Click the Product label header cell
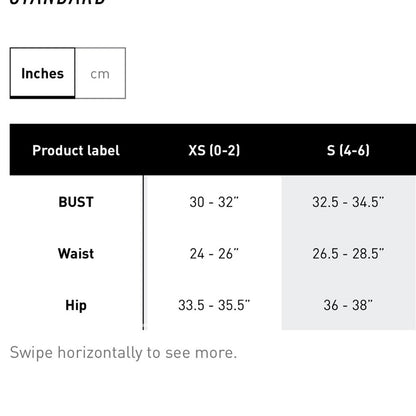Screen dimensions: 416x416 click(x=76, y=150)
